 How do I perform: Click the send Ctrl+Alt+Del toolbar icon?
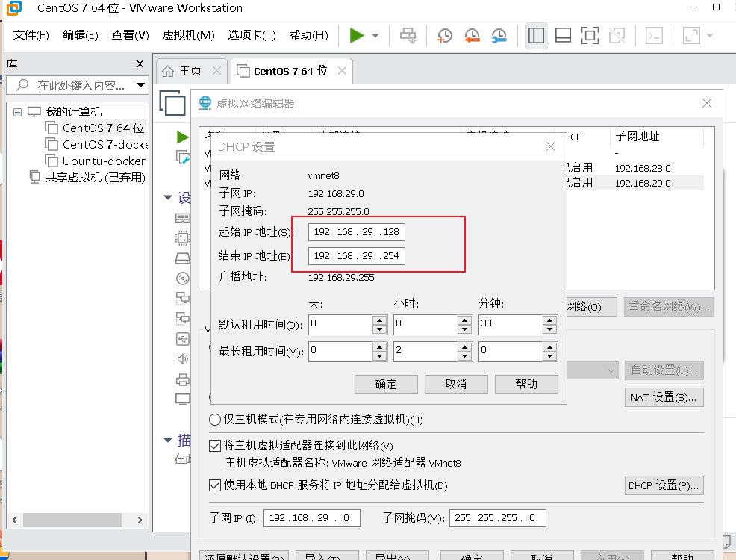[408, 35]
